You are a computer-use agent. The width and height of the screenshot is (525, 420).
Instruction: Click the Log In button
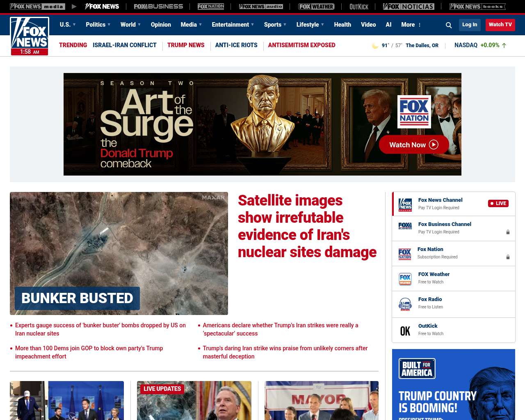[x=470, y=25]
